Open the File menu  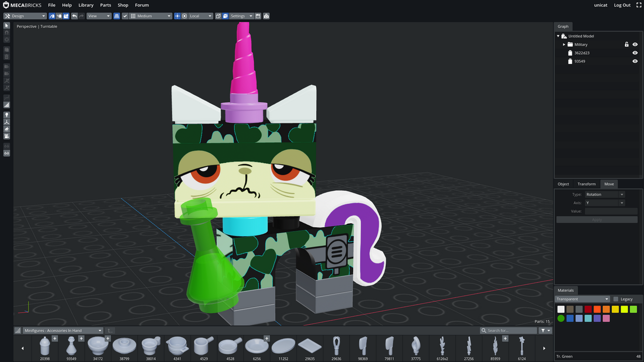coord(52,5)
